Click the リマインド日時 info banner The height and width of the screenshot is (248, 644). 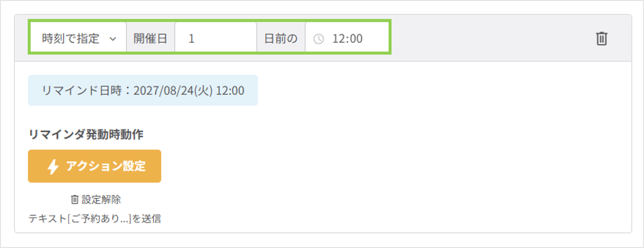click(x=143, y=90)
